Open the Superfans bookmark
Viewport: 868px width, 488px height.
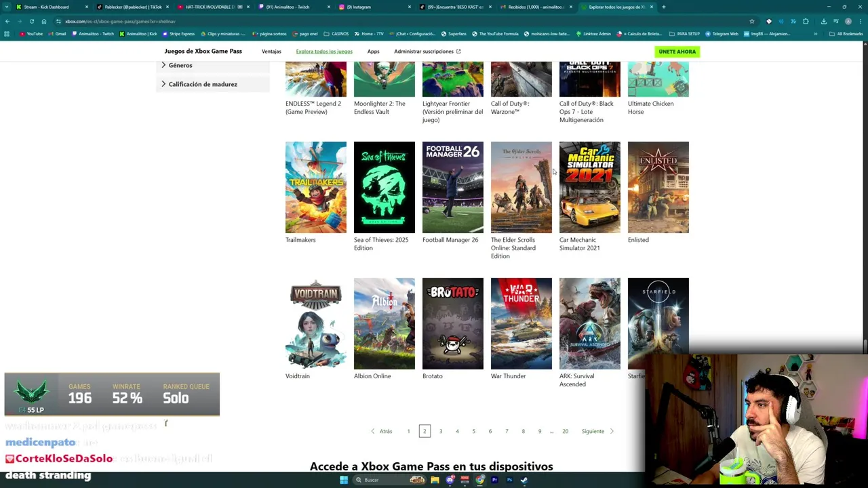pyautogui.click(x=454, y=33)
